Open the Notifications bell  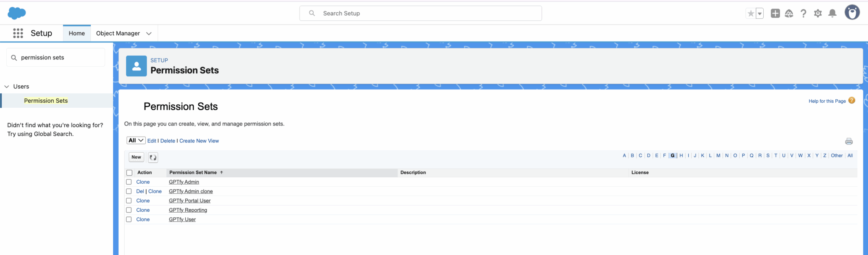[x=832, y=14]
